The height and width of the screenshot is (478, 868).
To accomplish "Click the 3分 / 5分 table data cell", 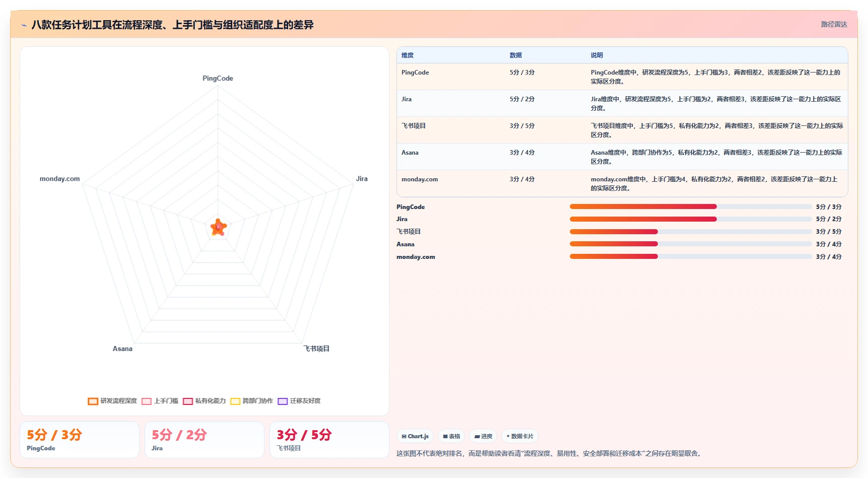I will click(522, 126).
